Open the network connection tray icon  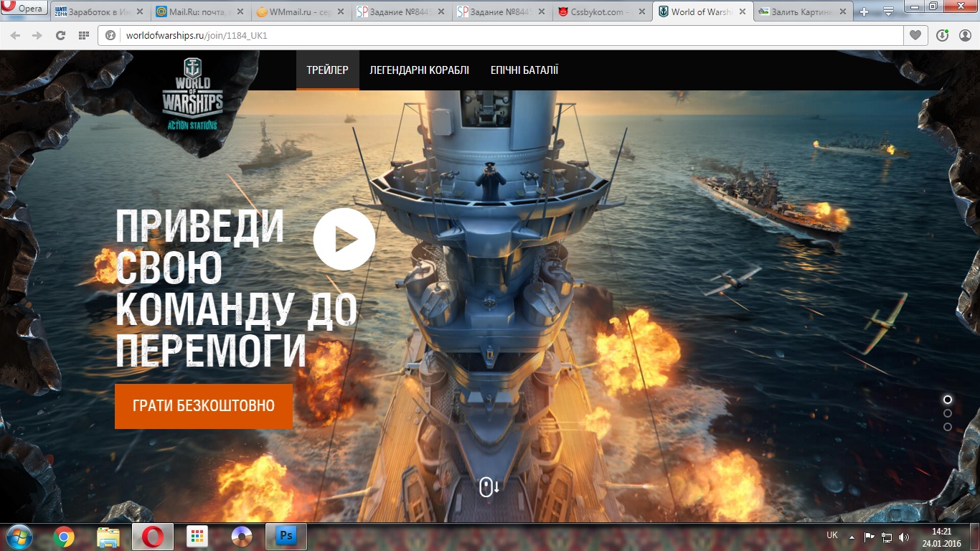[887, 537]
